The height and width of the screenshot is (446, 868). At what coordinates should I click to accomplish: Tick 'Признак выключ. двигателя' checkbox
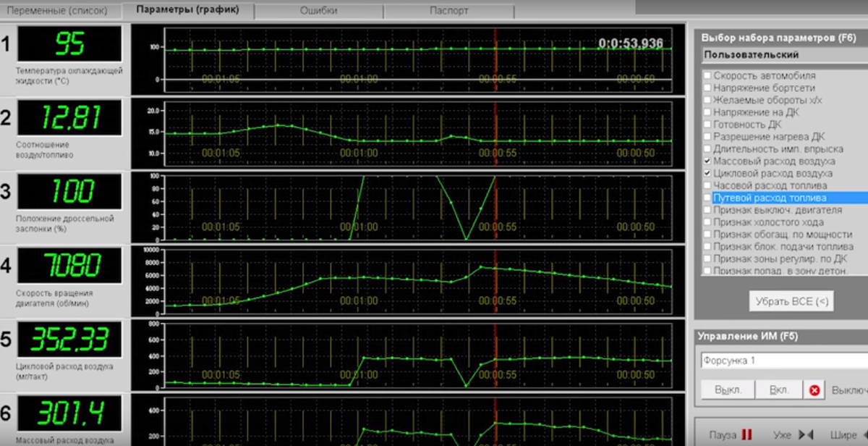tap(707, 210)
